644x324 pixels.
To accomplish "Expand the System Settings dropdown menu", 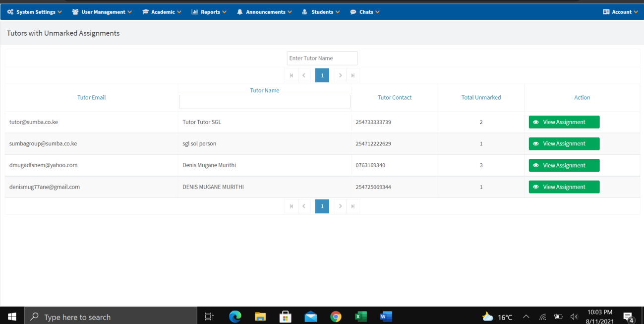I will click(35, 12).
